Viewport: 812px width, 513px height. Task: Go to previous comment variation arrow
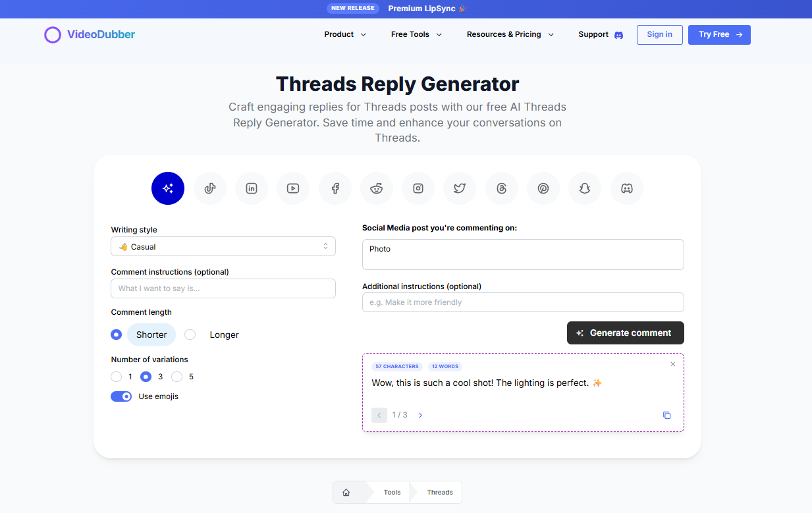click(379, 415)
